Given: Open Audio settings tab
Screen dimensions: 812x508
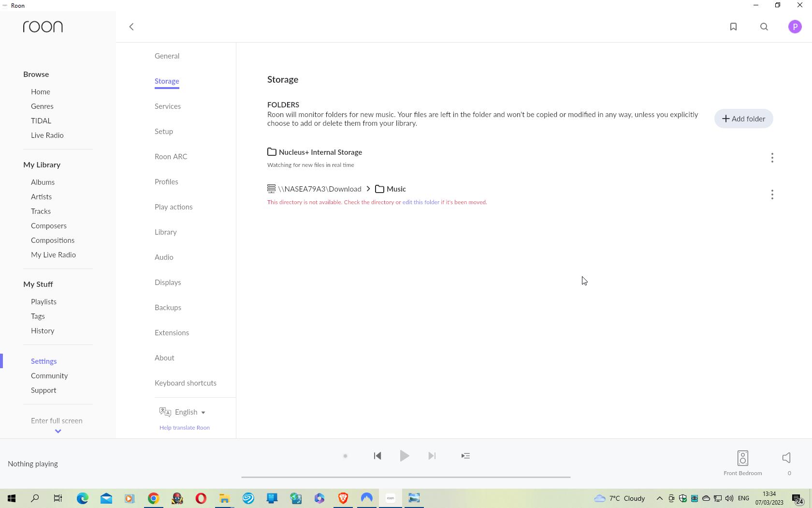Looking at the screenshot, I should pos(164,257).
